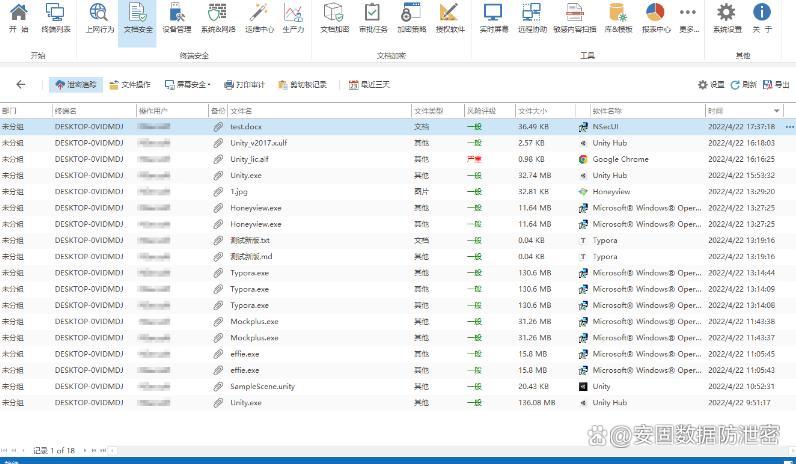The height and width of the screenshot is (464, 796).
Task: Click the 上网行为 globe icon
Action: pyautogui.click(x=99, y=16)
